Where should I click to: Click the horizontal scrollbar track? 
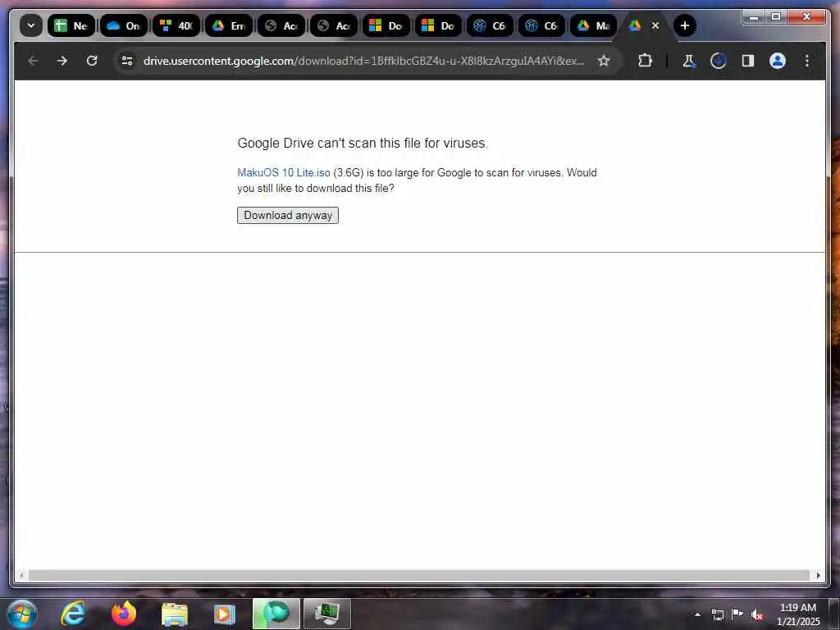click(x=419, y=575)
